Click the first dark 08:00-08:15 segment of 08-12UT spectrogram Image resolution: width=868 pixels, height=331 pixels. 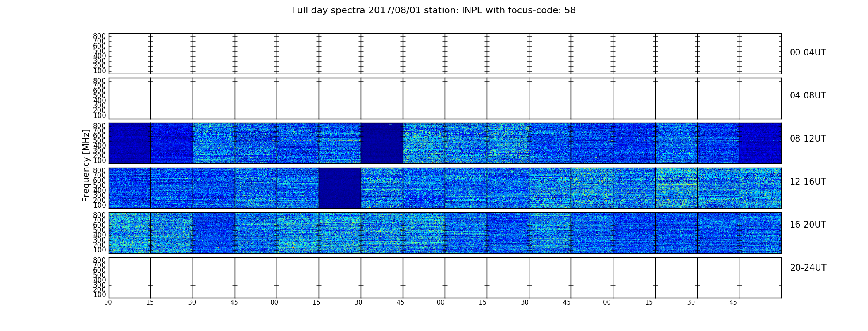point(130,143)
